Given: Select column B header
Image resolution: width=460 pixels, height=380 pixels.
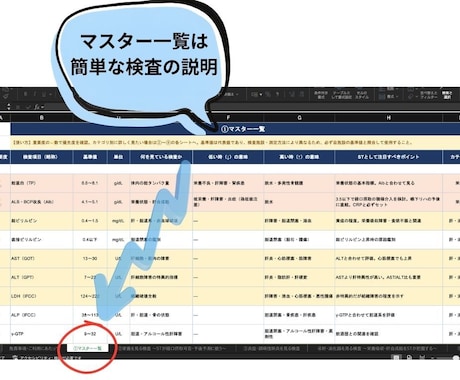Looking at the screenshot, I should coord(42,118).
